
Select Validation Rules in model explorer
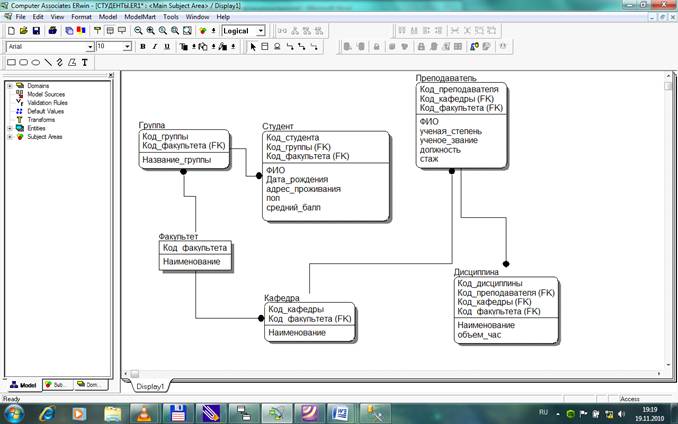(x=47, y=103)
